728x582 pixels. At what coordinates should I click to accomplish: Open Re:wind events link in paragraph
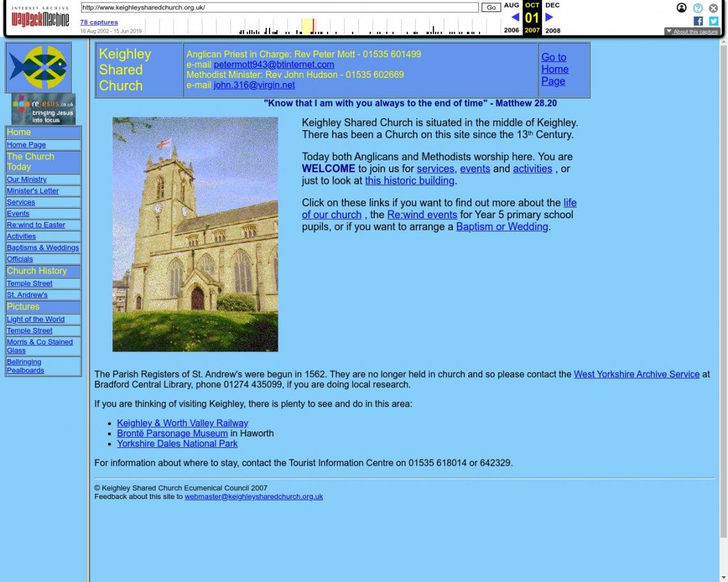[x=422, y=215]
